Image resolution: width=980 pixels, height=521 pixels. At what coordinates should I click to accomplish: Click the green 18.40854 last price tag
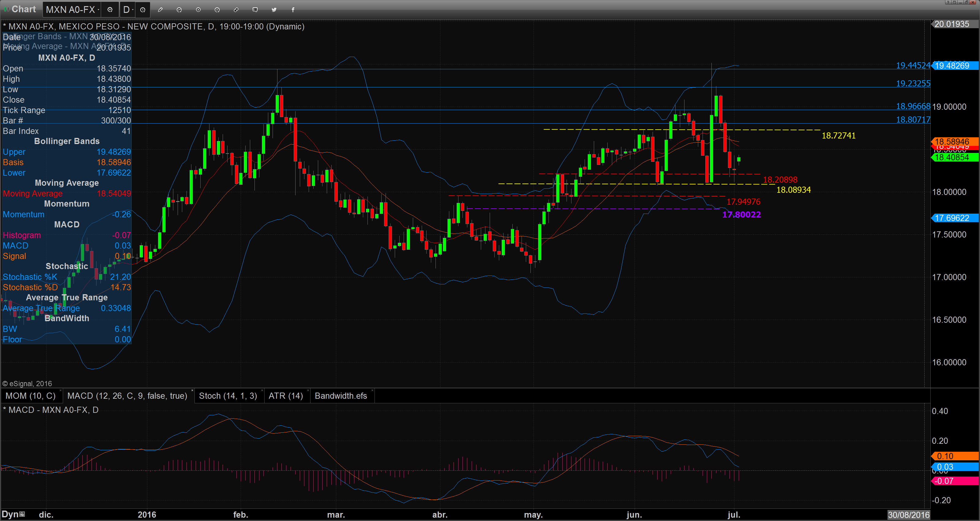click(x=955, y=157)
